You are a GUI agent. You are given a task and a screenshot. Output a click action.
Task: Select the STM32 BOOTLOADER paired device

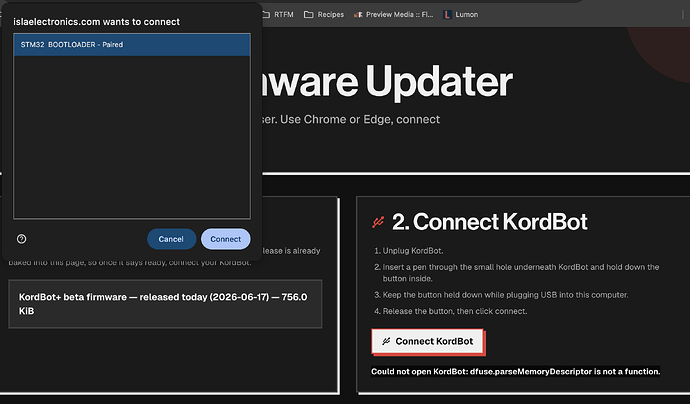[x=132, y=44]
